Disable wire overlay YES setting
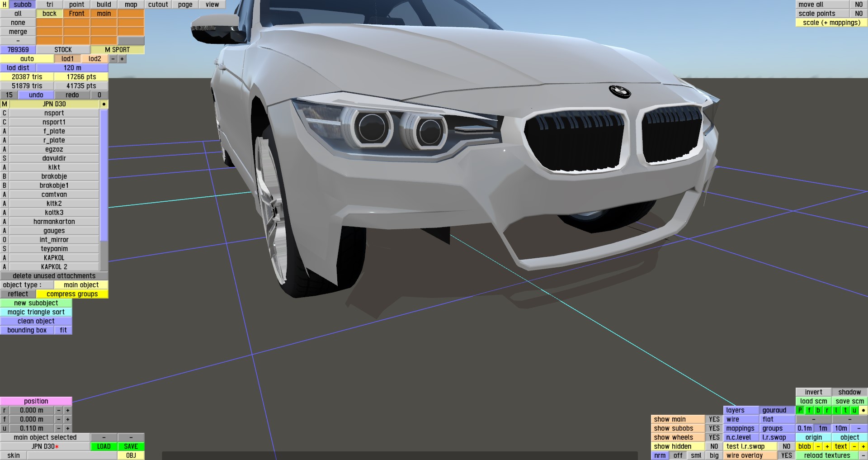Viewport: 868px width, 460px height. tap(787, 455)
